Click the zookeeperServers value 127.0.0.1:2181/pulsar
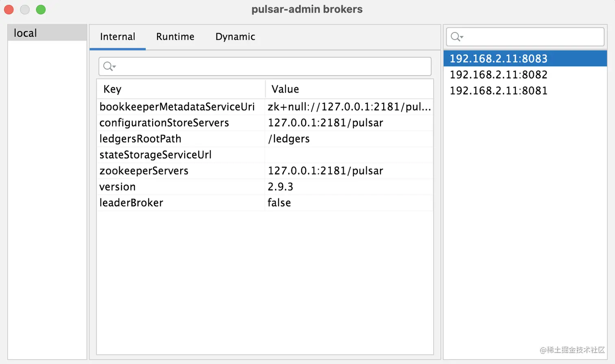Image resolution: width=615 pixels, height=364 pixels. tap(349, 171)
